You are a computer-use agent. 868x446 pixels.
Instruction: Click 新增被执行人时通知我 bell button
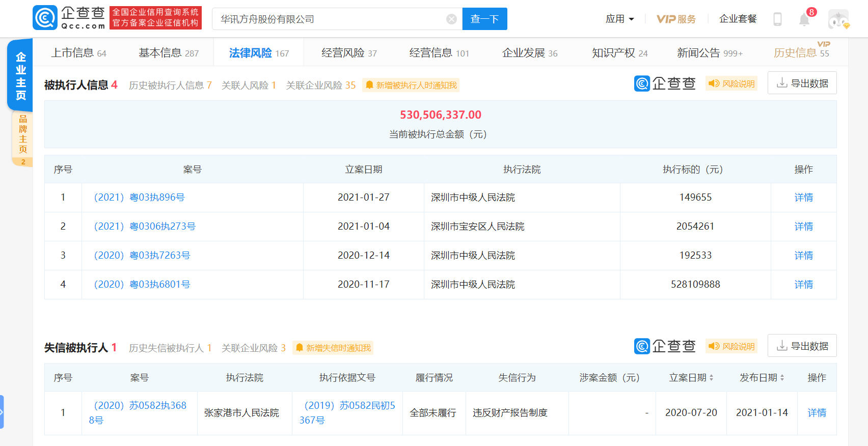[411, 85]
